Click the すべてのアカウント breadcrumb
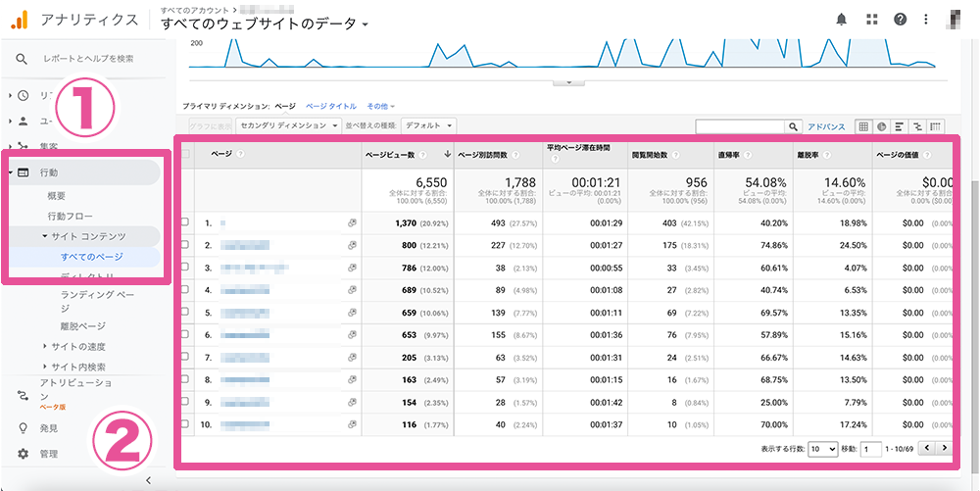Viewport: 980px width, 491px height. click(195, 11)
